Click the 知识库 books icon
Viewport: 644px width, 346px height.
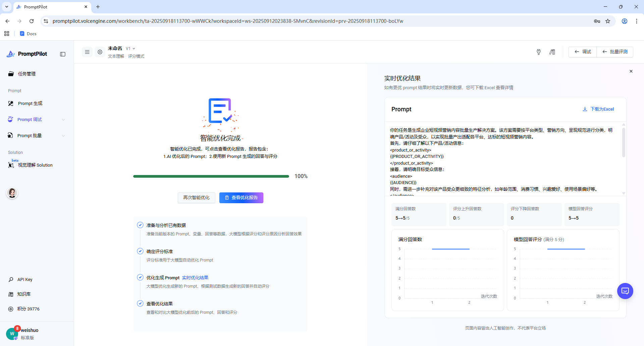click(x=11, y=294)
